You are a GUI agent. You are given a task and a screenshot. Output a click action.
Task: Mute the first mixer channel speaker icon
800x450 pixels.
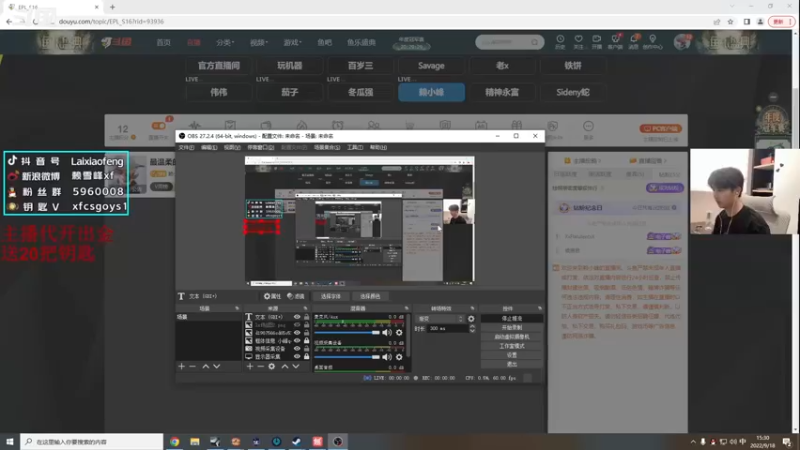tap(387, 333)
